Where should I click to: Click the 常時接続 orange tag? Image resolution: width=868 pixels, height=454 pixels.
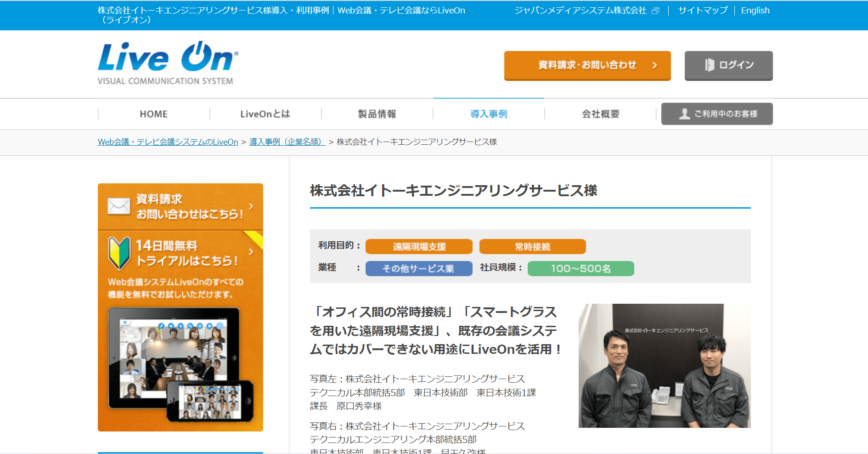coord(533,246)
